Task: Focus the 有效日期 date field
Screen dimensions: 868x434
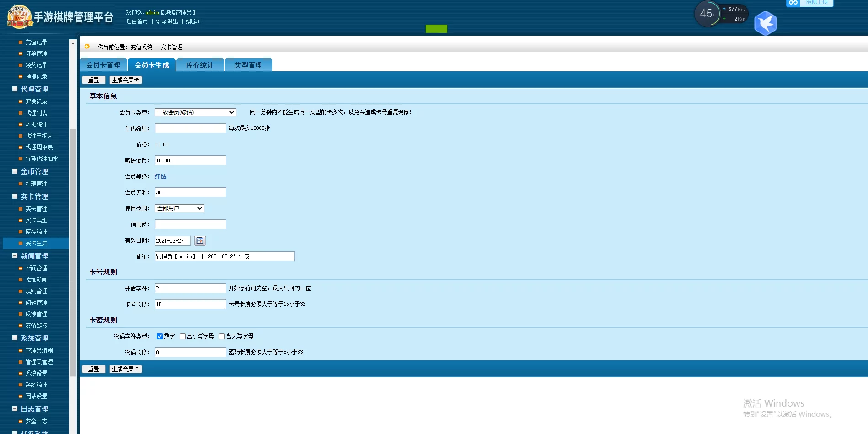Action: click(173, 240)
